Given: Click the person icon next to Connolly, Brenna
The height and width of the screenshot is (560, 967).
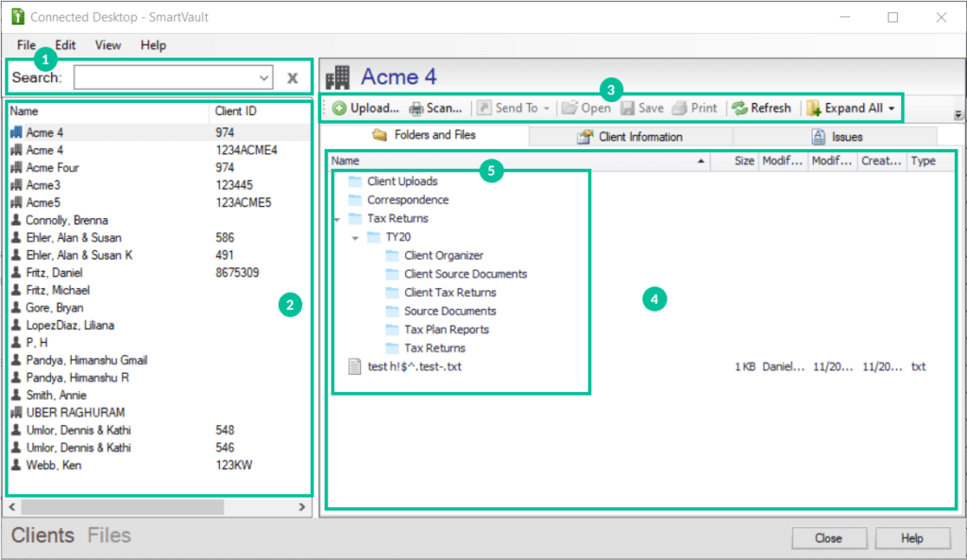Looking at the screenshot, I should pyautogui.click(x=15, y=220).
